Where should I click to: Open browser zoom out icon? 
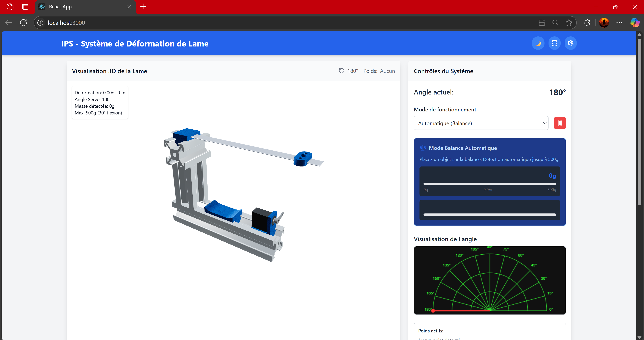click(555, 23)
